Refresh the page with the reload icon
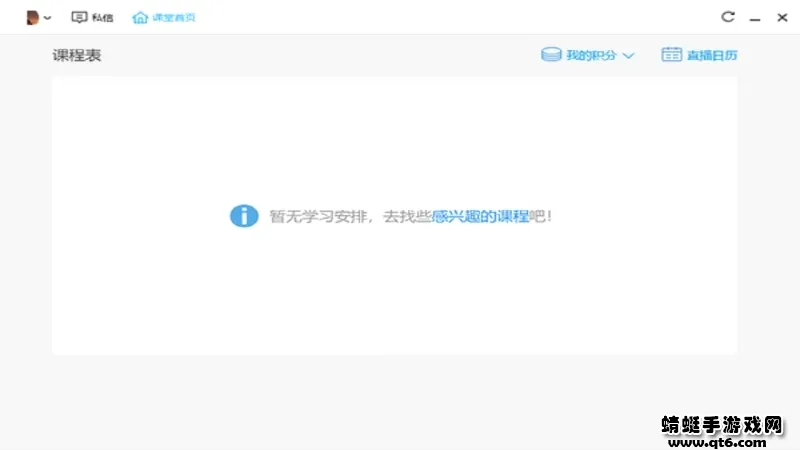The image size is (800, 450). pos(728,17)
